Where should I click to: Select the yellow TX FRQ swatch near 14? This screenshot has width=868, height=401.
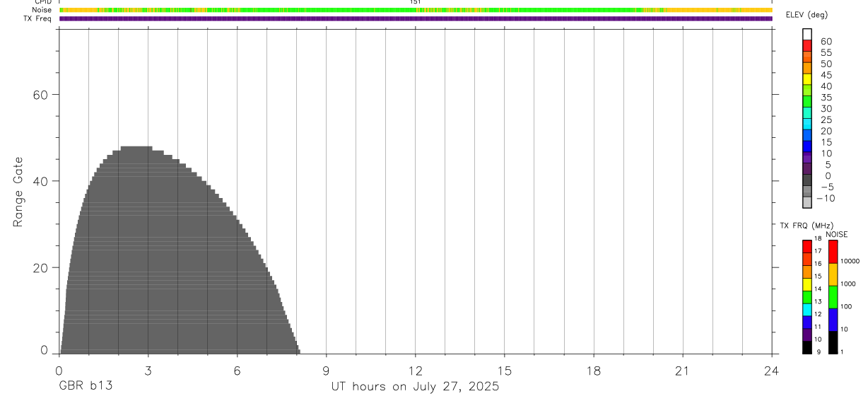tap(807, 284)
